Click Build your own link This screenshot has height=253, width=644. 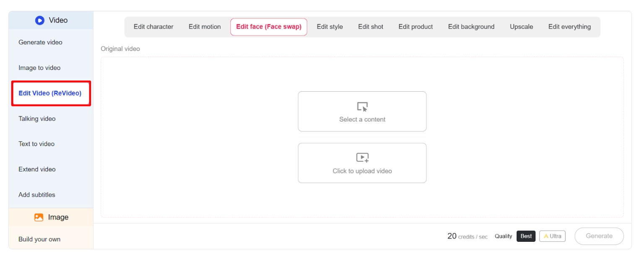[x=39, y=240]
